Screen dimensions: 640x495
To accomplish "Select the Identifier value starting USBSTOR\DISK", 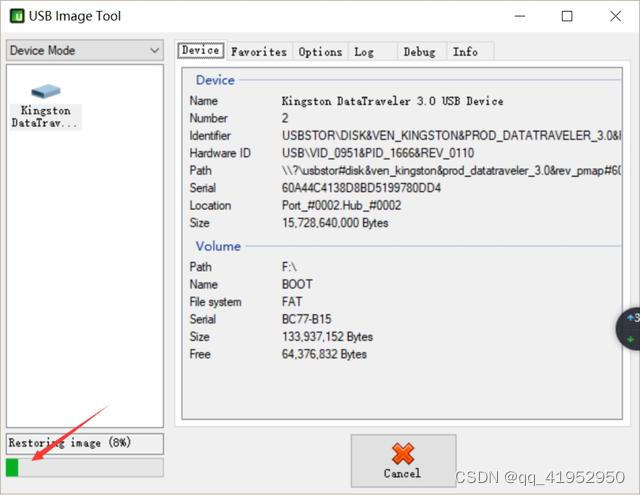I will (451, 135).
